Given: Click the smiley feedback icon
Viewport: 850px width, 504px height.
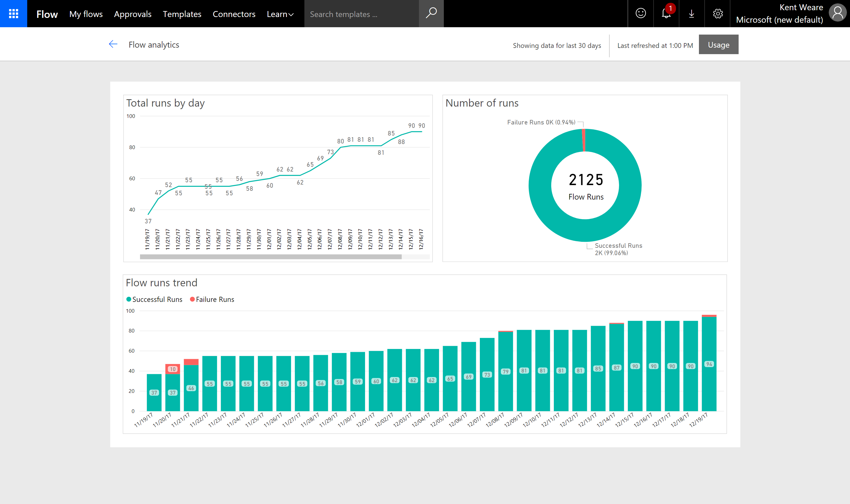Looking at the screenshot, I should pos(640,13).
